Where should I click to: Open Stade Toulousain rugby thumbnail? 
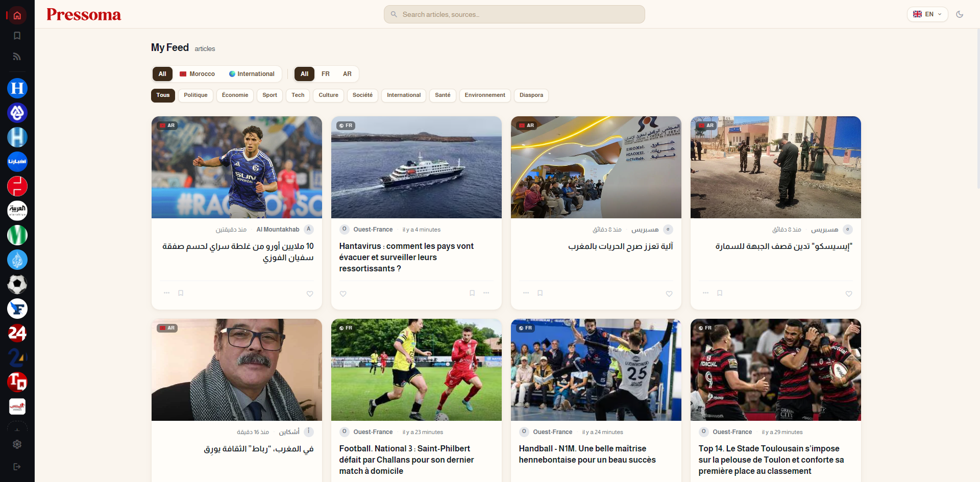(776, 370)
